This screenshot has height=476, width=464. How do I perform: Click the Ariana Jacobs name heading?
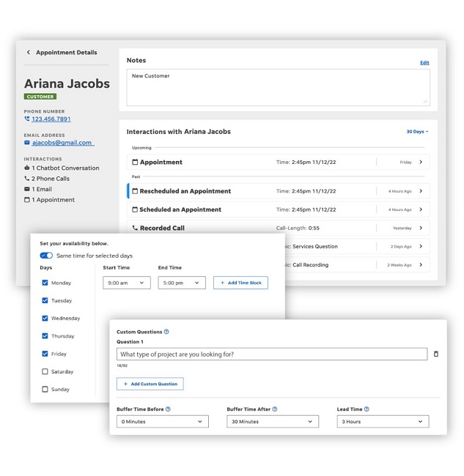point(67,83)
